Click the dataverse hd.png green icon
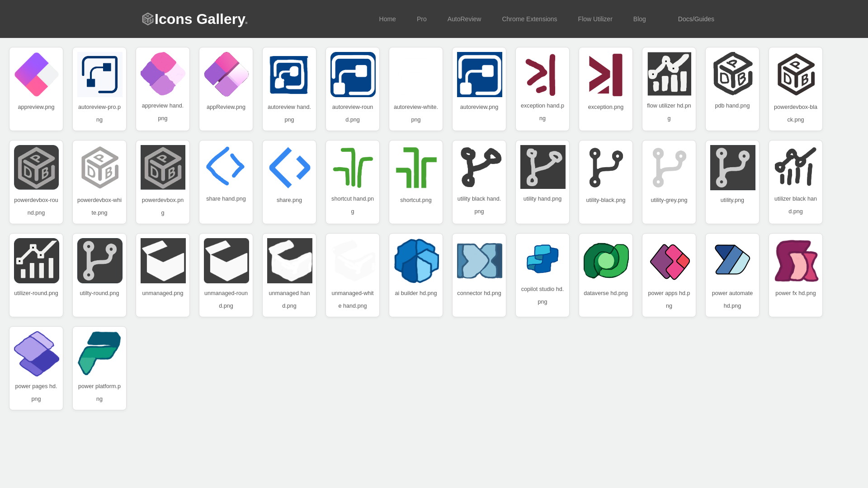This screenshot has height=488, width=868. coord(606,261)
